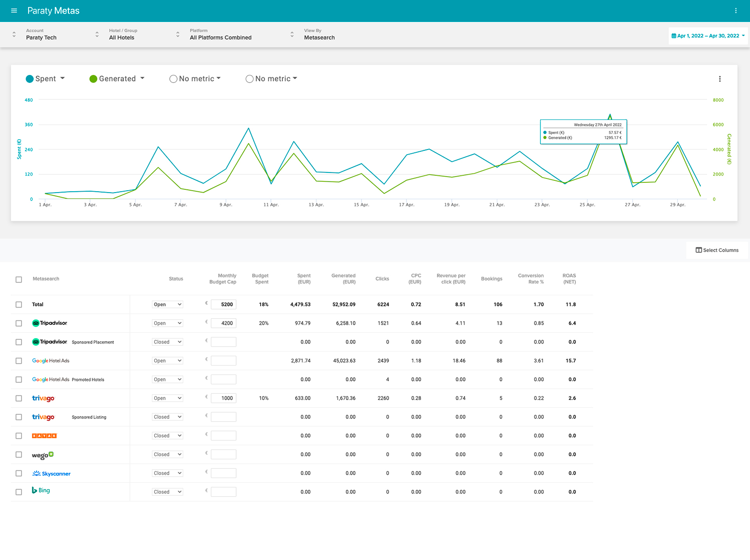
Task: Click the Hotel / Group sort arrows icon
Action: 97,34
